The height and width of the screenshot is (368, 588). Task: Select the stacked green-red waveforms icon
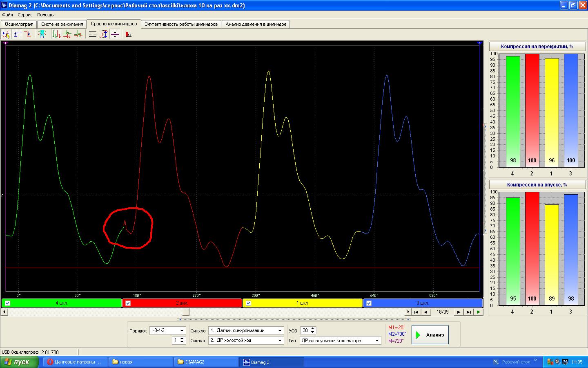67,34
